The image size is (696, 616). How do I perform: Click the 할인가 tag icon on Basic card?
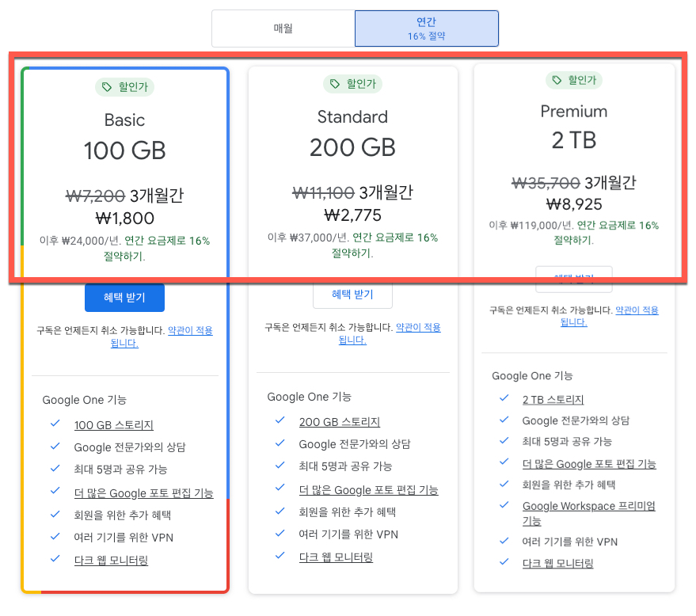pyautogui.click(x=107, y=86)
